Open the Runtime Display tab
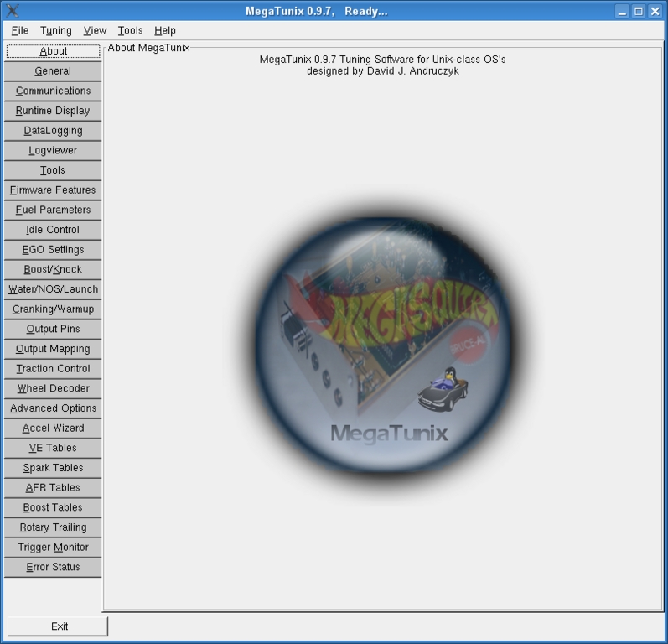 click(53, 111)
